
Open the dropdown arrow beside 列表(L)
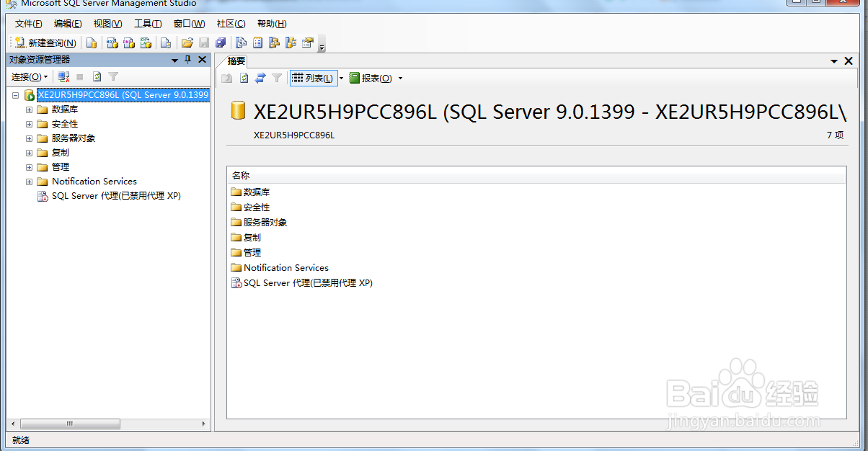click(342, 78)
